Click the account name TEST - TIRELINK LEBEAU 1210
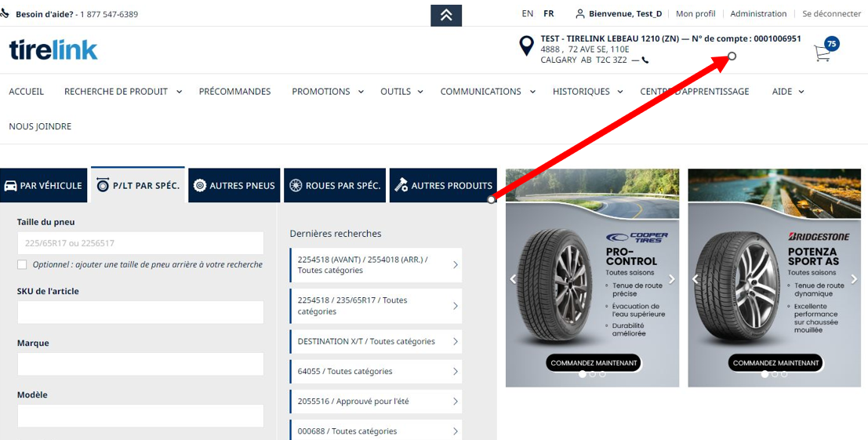 [610, 38]
